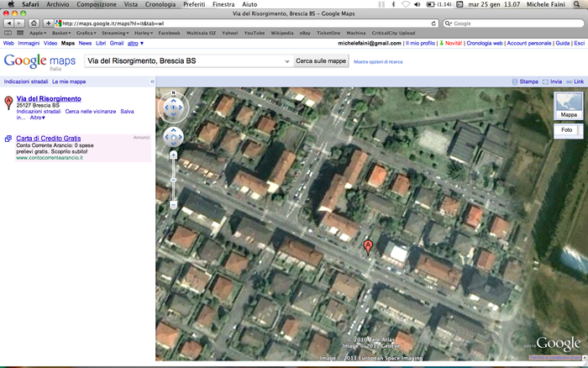The image size is (588, 368).
Task: Click the 'Link' button top right
Action: coord(575,81)
